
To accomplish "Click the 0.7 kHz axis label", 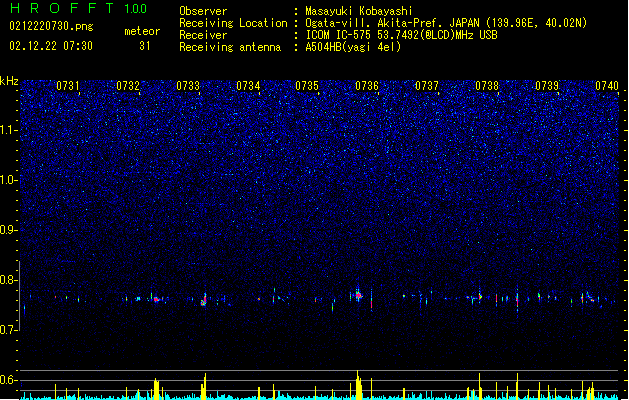I will pos(8,330).
